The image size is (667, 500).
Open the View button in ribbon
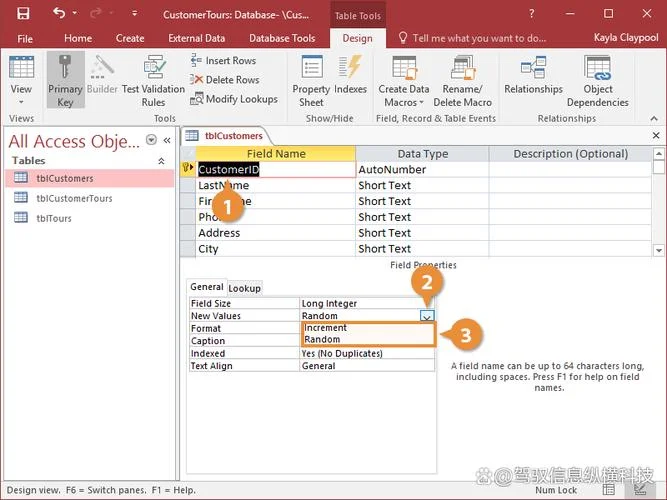[21, 81]
